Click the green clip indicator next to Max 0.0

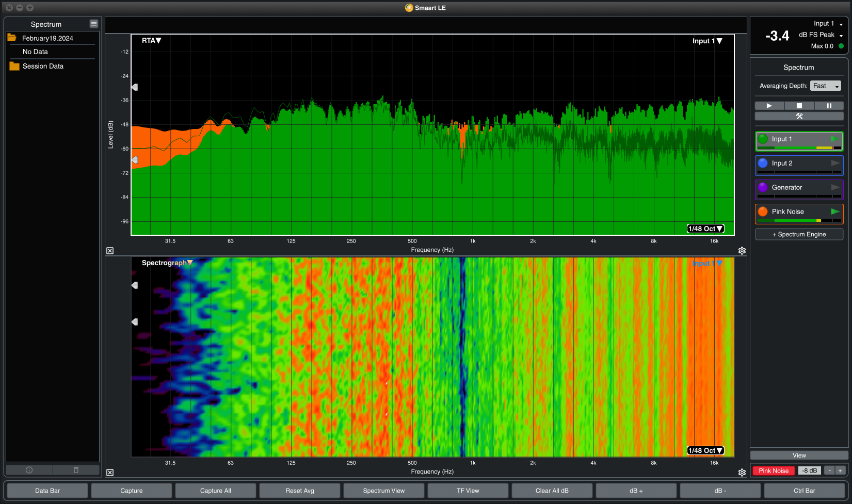click(841, 46)
